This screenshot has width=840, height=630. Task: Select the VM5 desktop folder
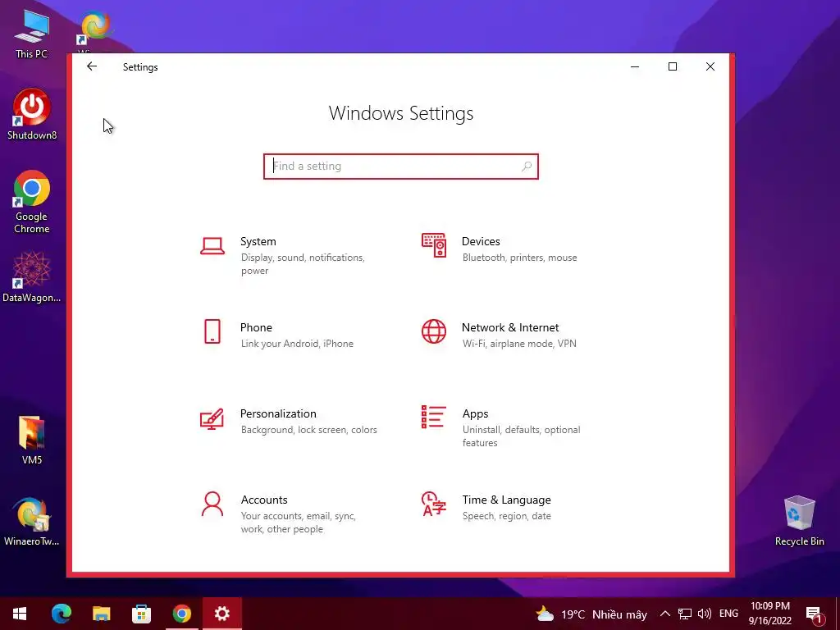[32, 440]
